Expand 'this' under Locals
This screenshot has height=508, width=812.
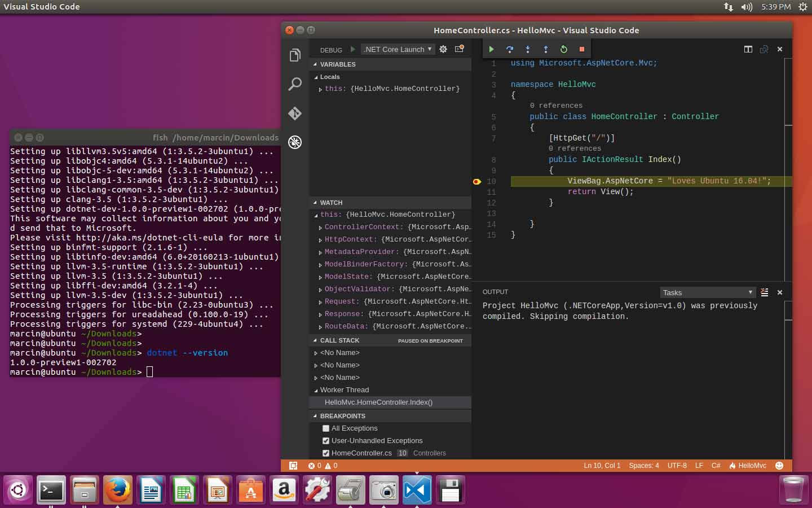(320, 89)
